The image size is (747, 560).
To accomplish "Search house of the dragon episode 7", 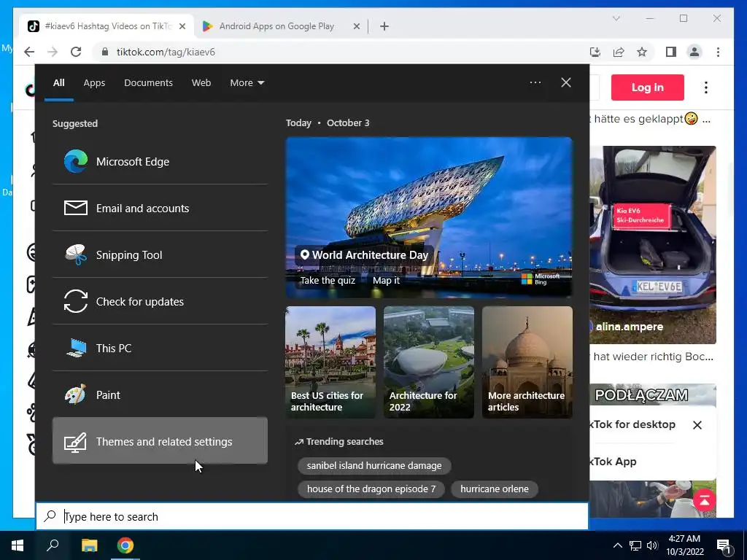I will pyautogui.click(x=371, y=489).
